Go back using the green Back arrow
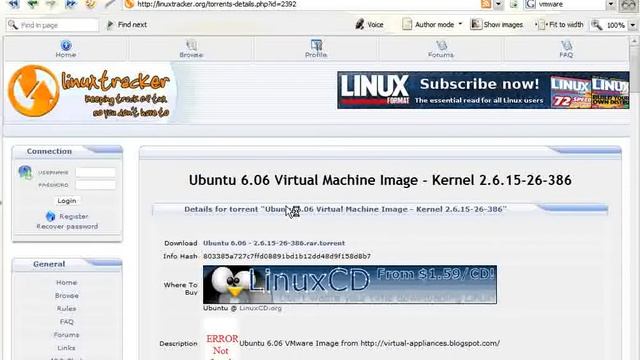 point(33,4)
